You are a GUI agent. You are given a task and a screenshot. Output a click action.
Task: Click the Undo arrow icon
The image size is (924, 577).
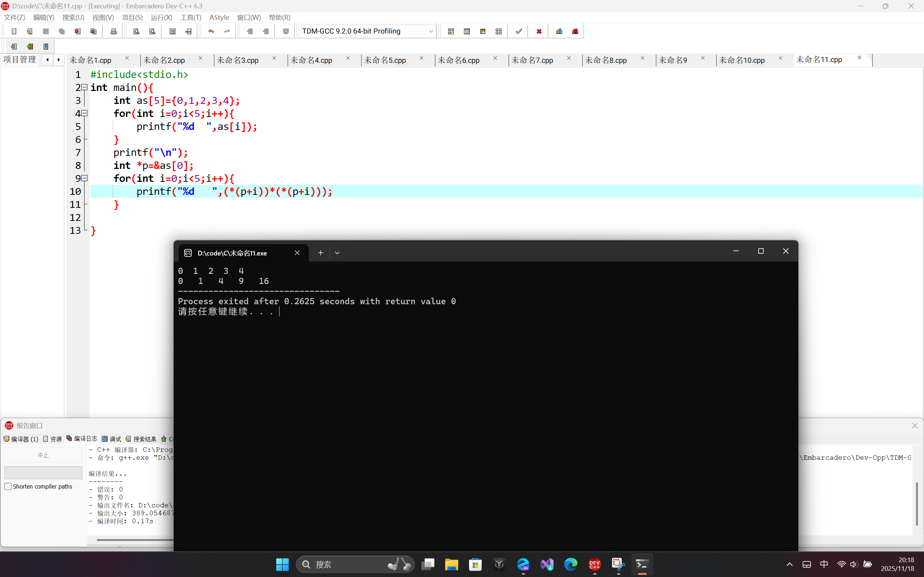211,31
